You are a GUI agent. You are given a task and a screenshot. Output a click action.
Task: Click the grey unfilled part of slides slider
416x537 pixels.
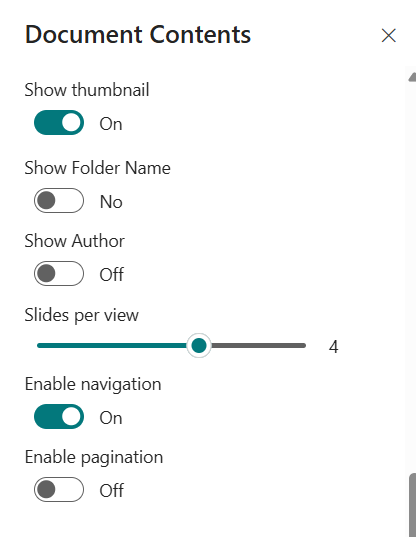click(259, 346)
